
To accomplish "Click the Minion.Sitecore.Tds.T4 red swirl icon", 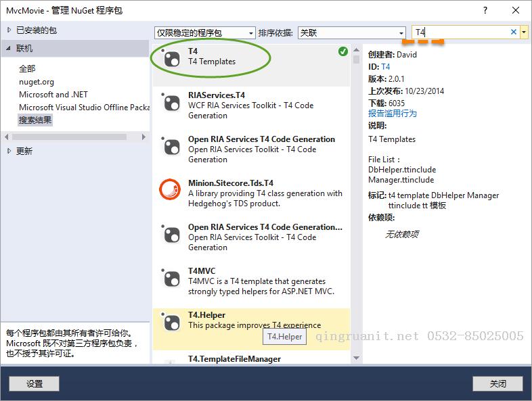I will (170, 189).
